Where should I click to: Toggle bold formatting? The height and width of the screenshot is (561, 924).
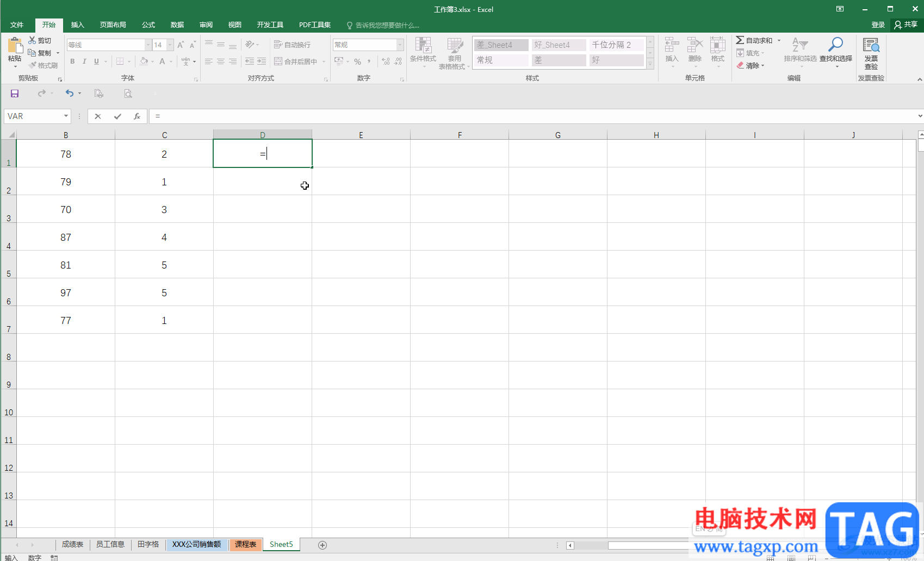point(72,61)
